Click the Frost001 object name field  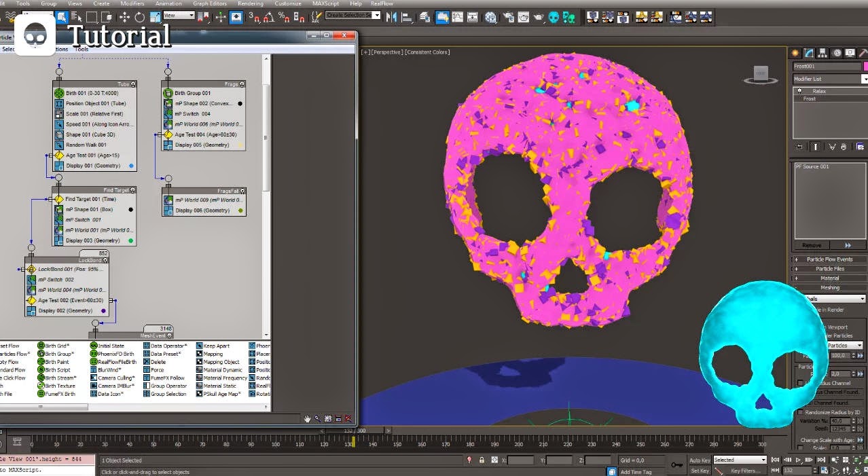pos(827,67)
